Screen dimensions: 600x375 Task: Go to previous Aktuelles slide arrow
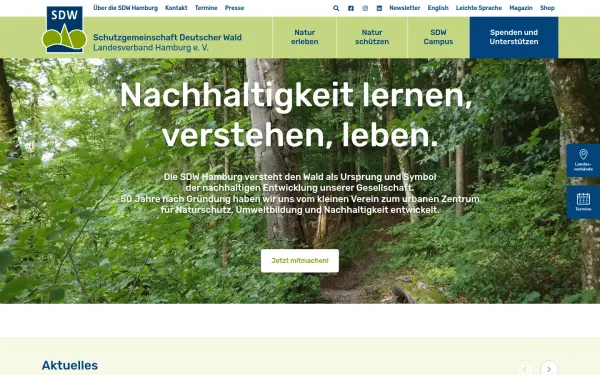(525, 369)
